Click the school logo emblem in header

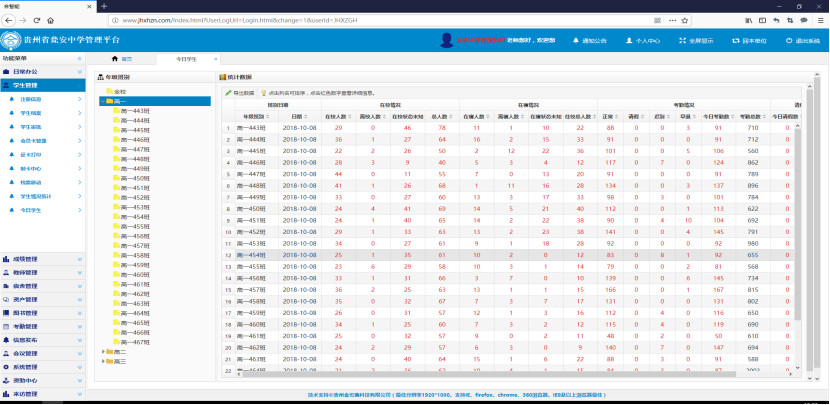tap(10, 40)
